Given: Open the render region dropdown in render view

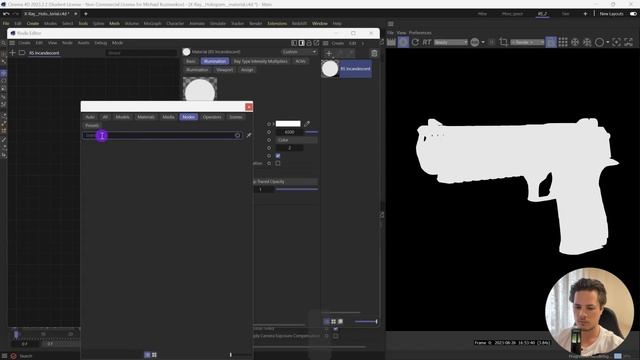Looking at the screenshot, I should point(527,42).
